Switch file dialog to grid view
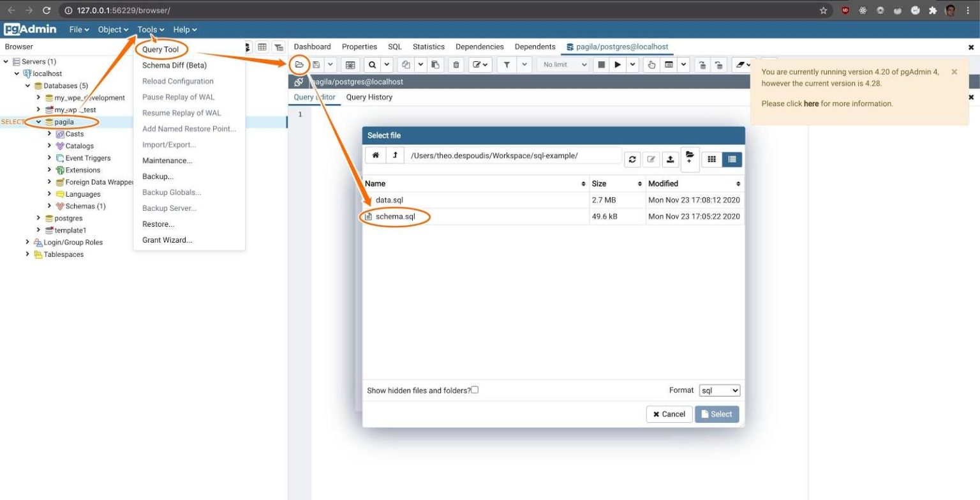980x500 pixels. click(711, 159)
